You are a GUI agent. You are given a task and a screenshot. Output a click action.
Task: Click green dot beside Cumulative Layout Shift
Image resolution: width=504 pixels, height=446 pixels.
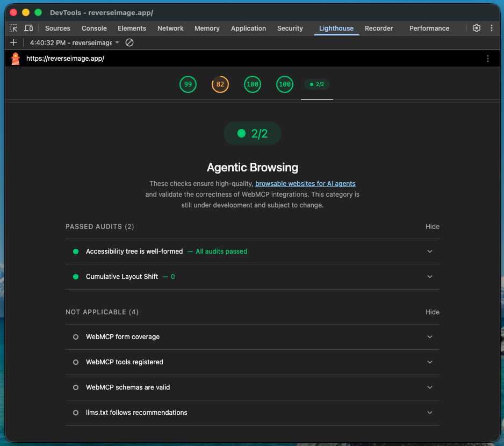click(x=76, y=277)
